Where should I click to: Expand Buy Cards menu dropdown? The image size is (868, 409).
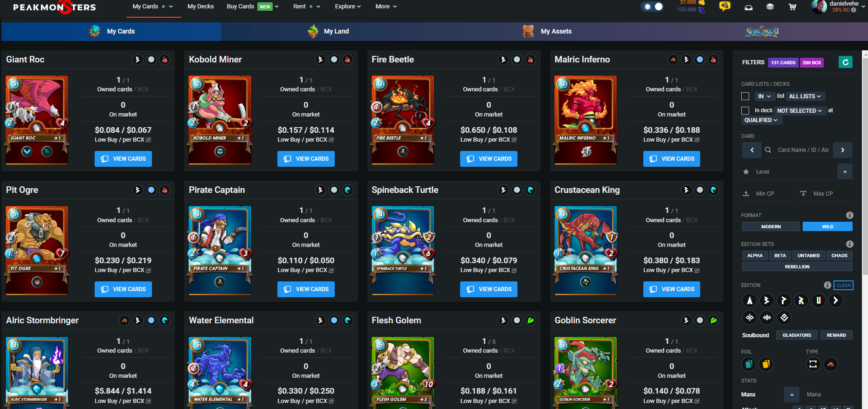253,7
